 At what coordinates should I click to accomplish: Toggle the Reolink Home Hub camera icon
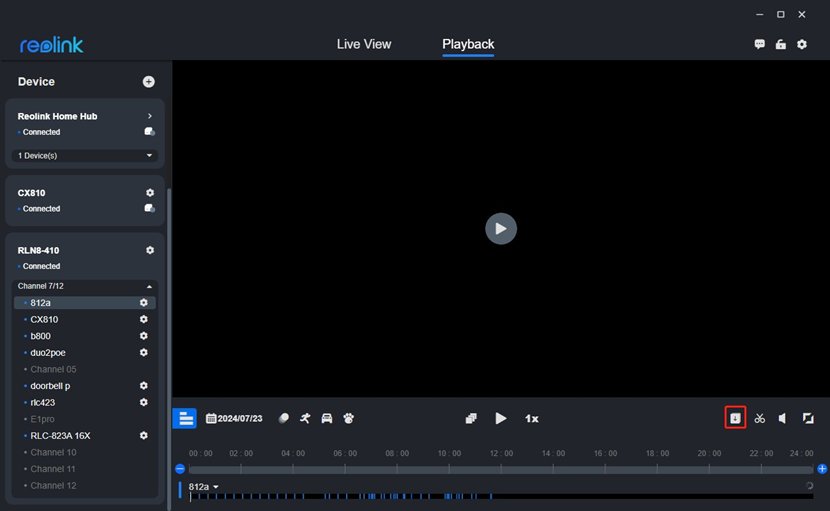pyautogui.click(x=150, y=131)
